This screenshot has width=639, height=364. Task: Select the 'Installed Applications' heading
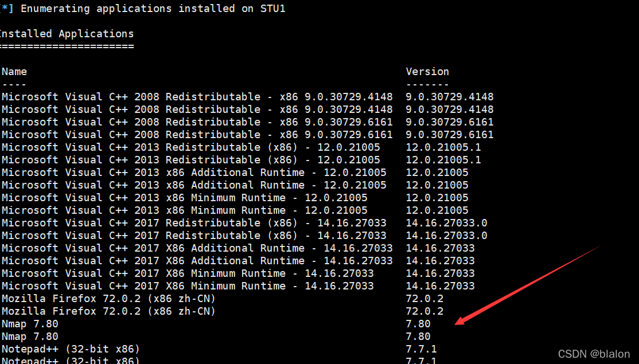tap(67, 34)
